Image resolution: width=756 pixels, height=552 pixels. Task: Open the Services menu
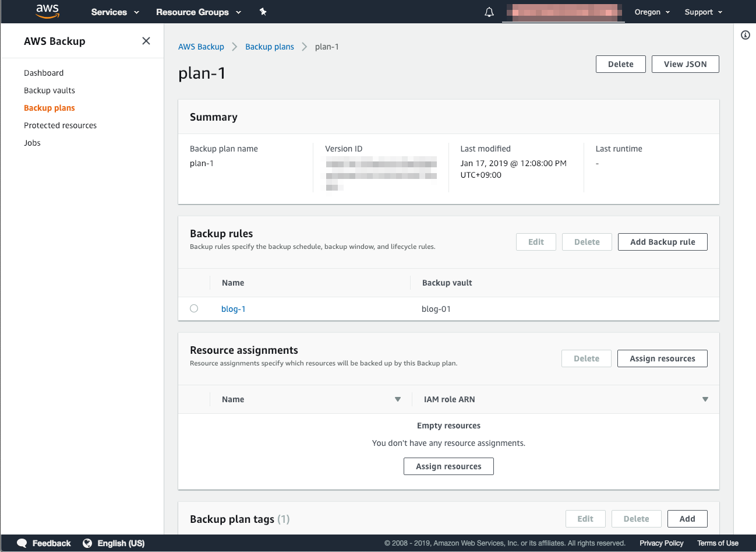[x=114, y=12]
